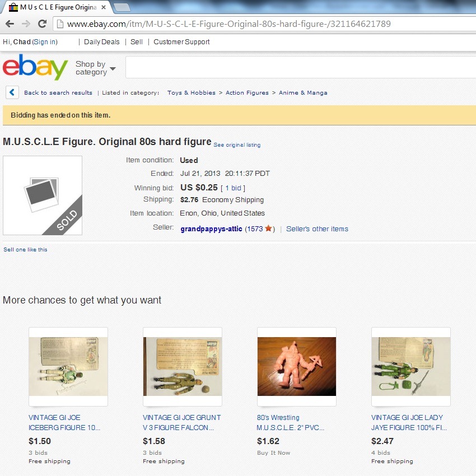Open the Daily Deals menu item

(102, 42)
